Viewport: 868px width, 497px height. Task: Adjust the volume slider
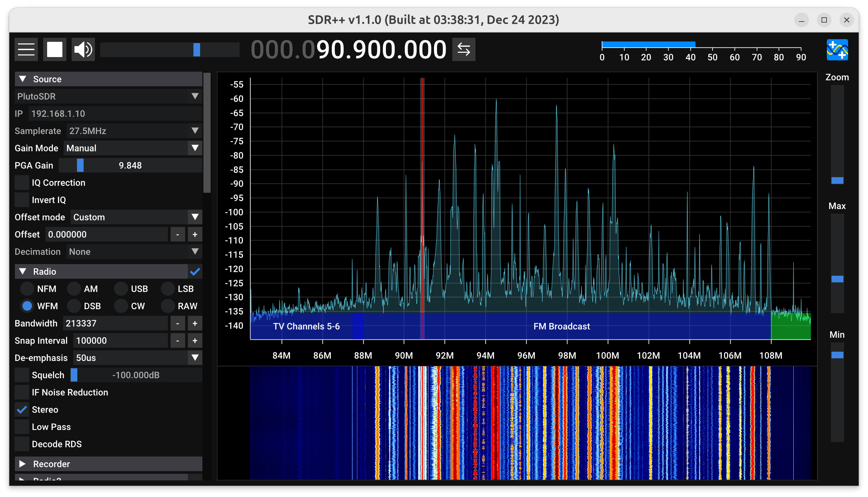[170, 49]
